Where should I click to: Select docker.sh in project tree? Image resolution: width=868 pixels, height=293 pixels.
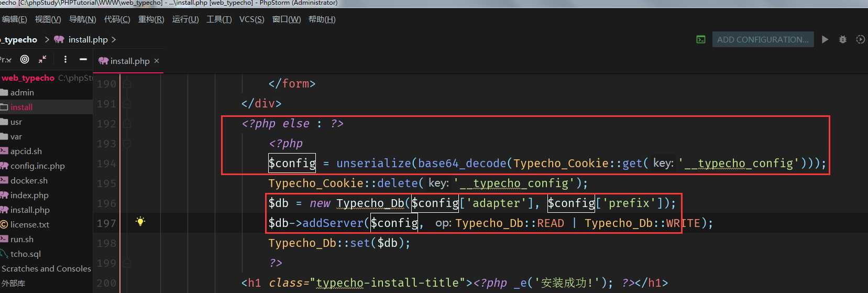(29, 180)
